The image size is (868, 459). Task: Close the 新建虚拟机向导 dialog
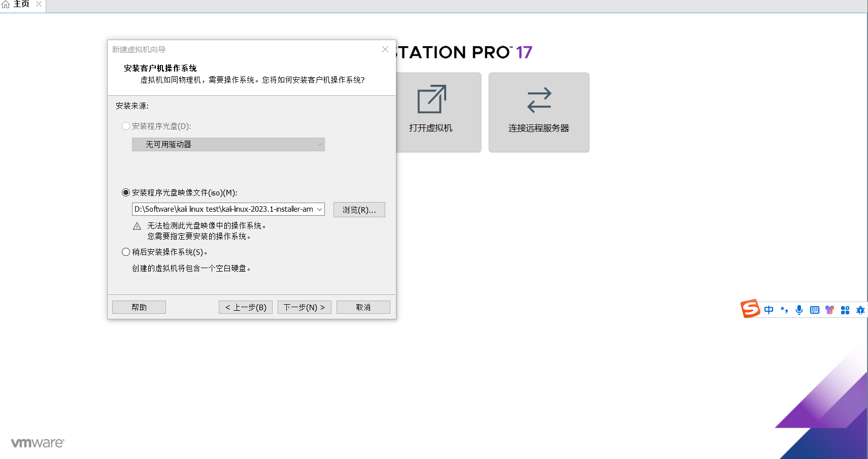tap(385, 49)
